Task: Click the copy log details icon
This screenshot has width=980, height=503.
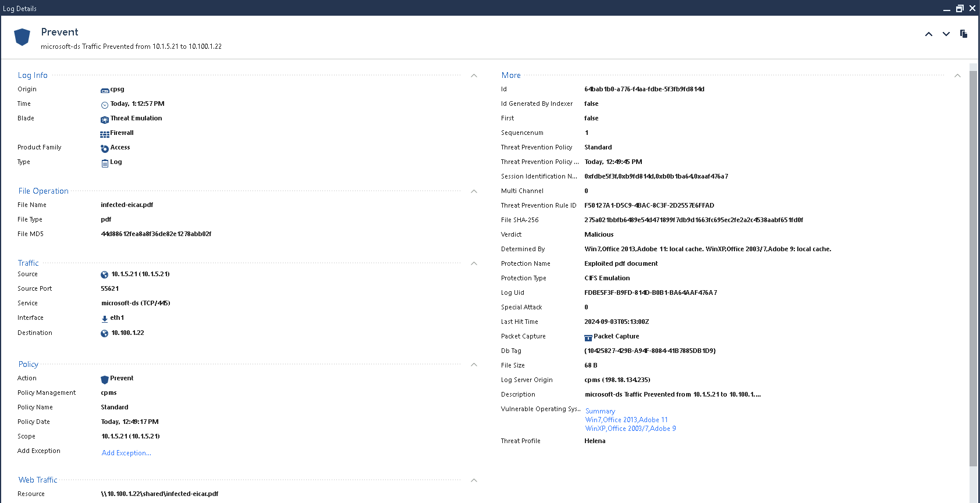Action: coord(964,34)
